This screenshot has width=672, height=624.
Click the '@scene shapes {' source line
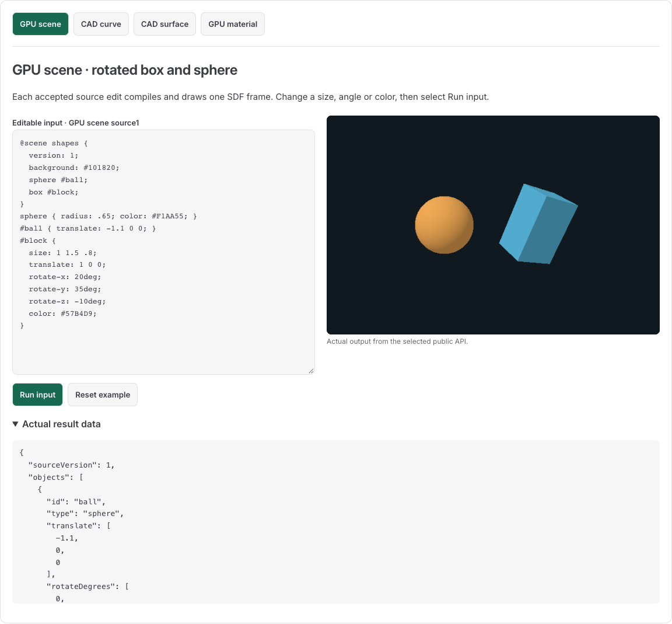[x=54, y=143]
